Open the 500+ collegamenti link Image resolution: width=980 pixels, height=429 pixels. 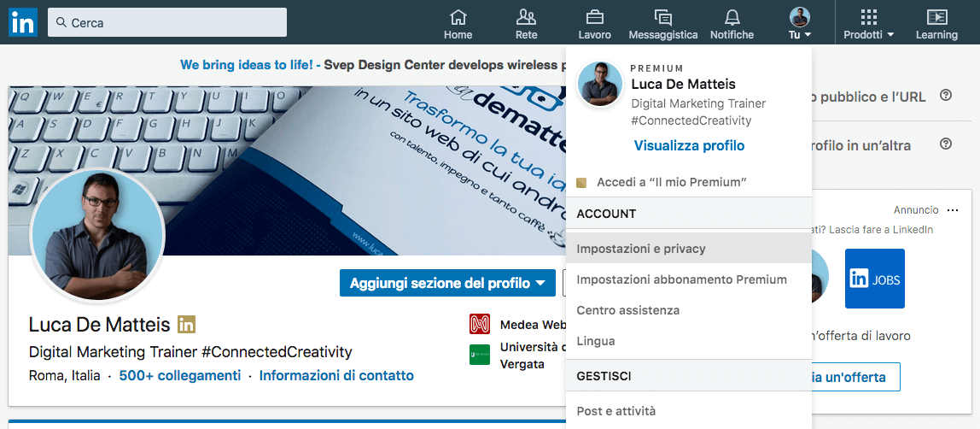coord(180,375)
